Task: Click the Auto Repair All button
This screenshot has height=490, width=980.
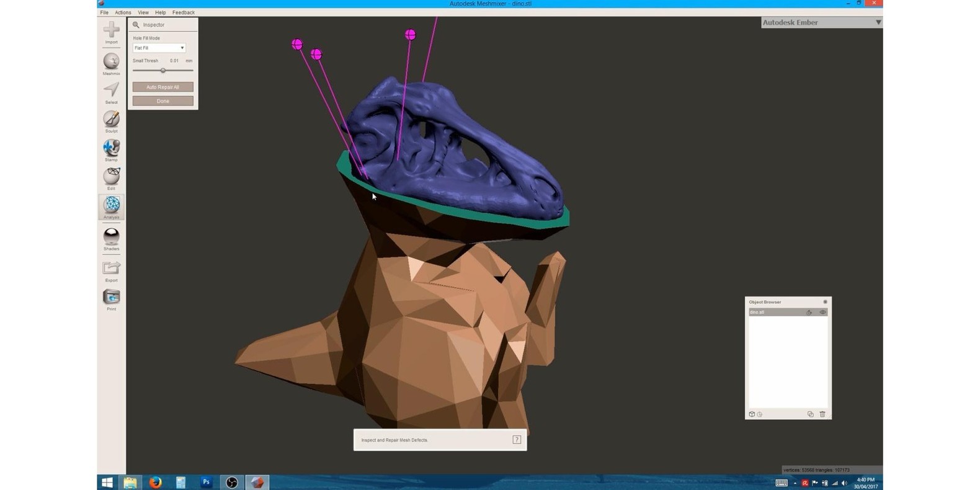Action: (x=163, y=87)
